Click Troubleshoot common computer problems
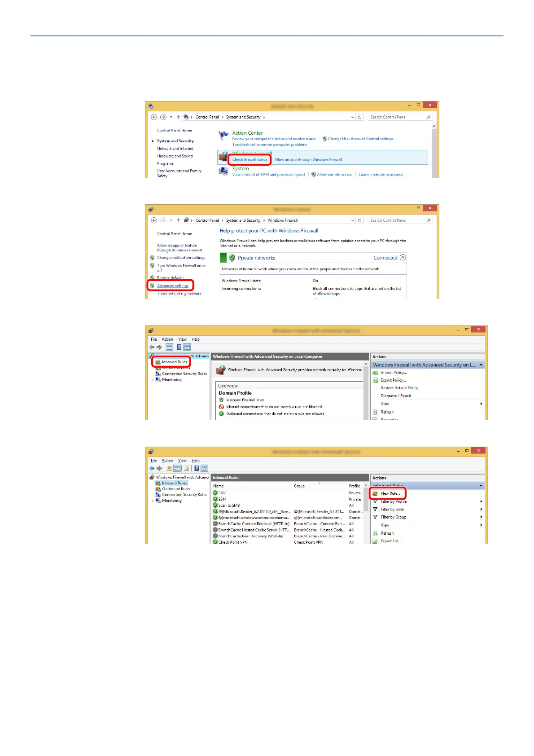The width and height of the screenshot is (534, 756). pos(270,145)
